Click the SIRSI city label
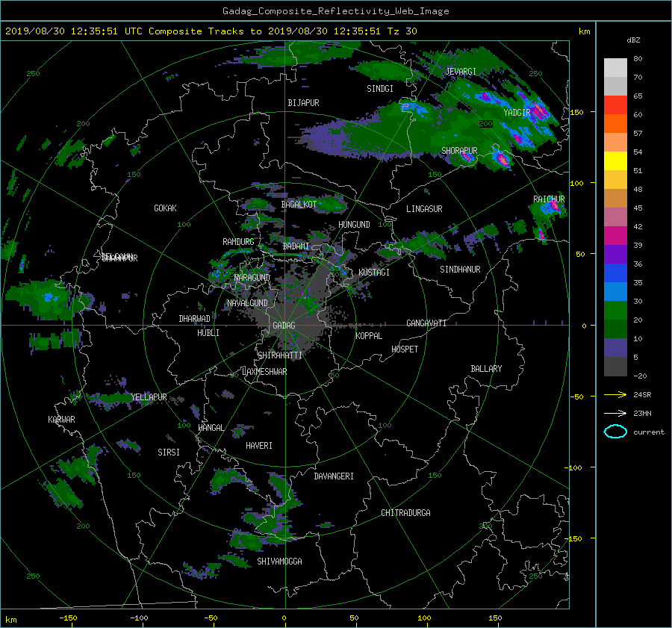The width and height of the screenshot is (672, 628). point(169,453)
